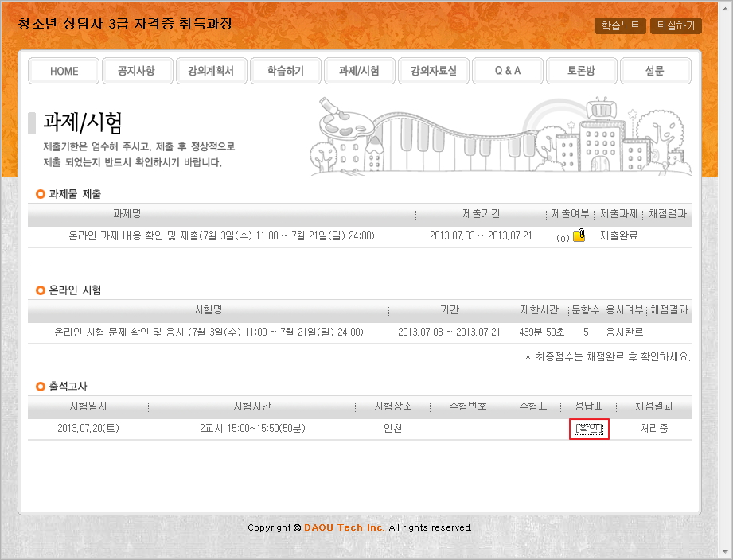The height and width of the screenshot is (560, 733).
Task: Open the Q & A menu tab
Action: (x=508, y=71)
